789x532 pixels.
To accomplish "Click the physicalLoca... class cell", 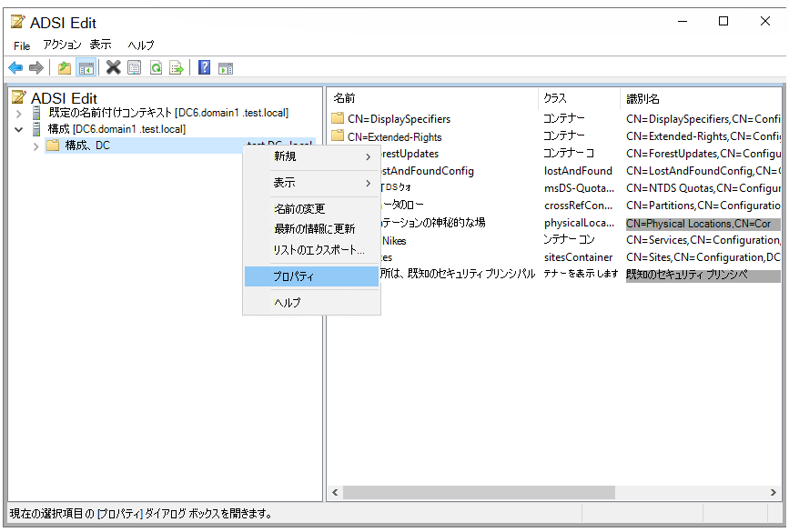I will click(x=579, y=223).
